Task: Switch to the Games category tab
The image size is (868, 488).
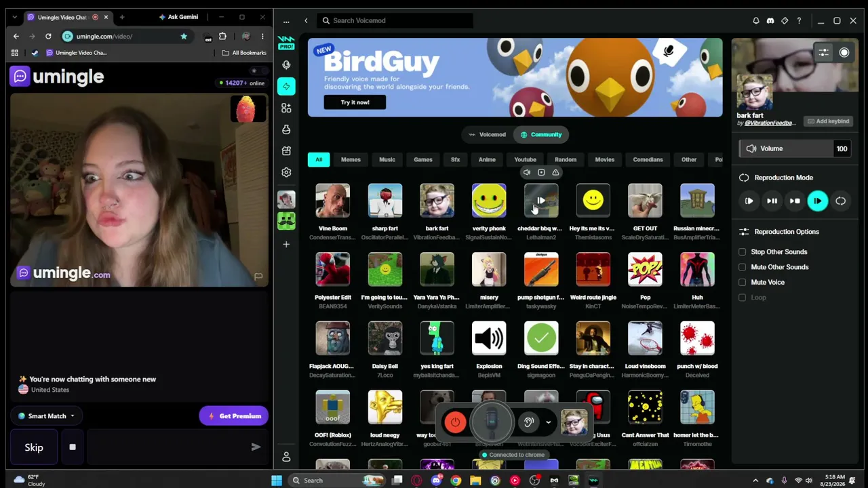Action: (423, 160)
